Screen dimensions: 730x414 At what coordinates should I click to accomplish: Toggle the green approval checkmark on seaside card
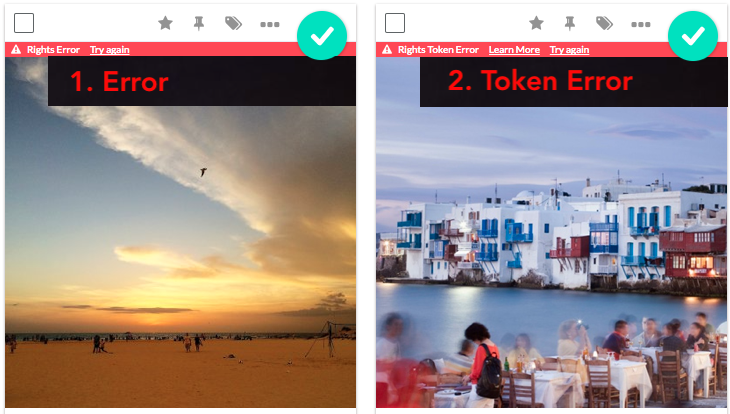click(693, 36)
